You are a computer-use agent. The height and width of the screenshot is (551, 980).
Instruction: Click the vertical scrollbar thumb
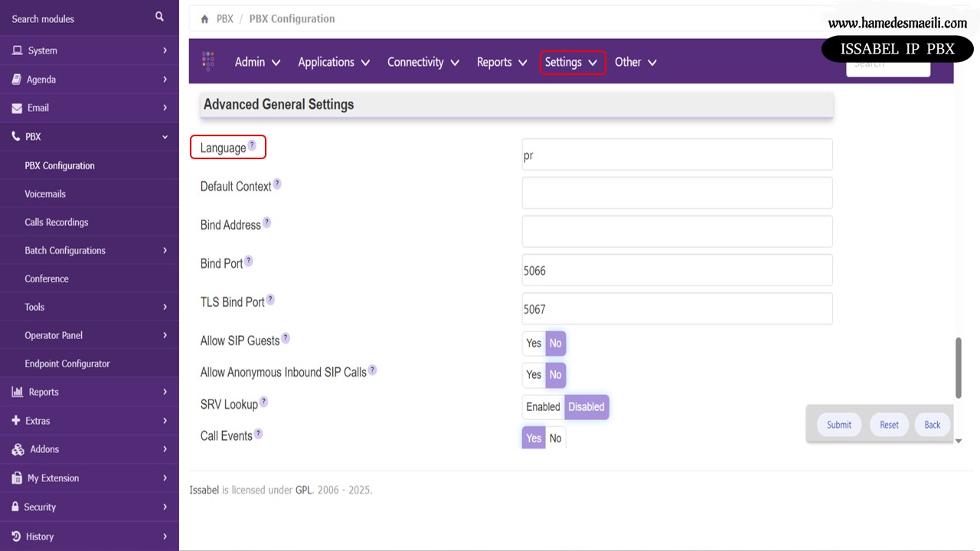tap(959, 367)
